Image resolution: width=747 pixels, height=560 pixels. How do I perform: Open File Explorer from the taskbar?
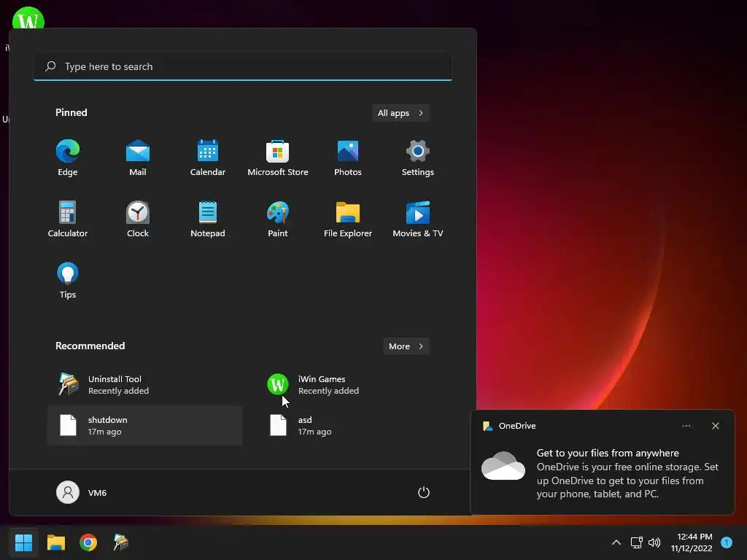point(55,542)
